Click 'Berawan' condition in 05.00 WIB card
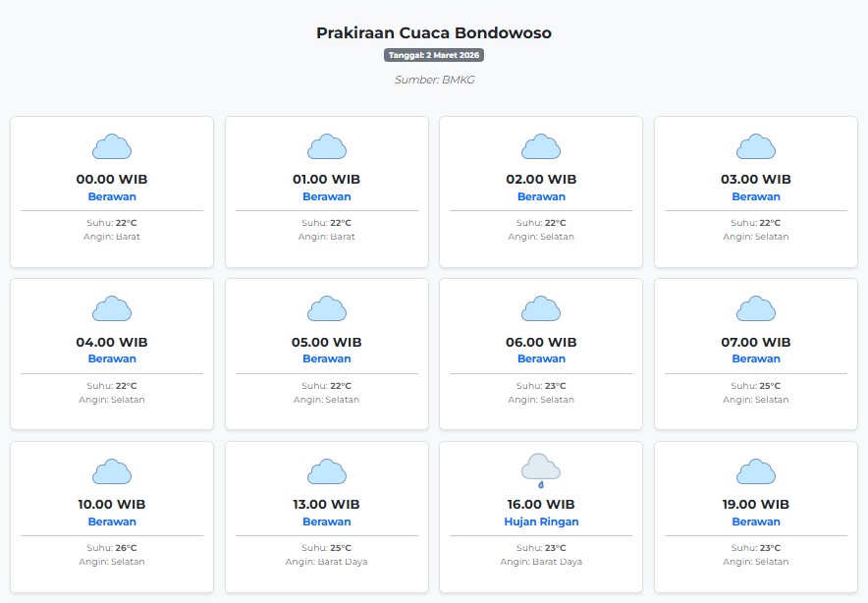868x603 pixels. (x=327, y=358)
